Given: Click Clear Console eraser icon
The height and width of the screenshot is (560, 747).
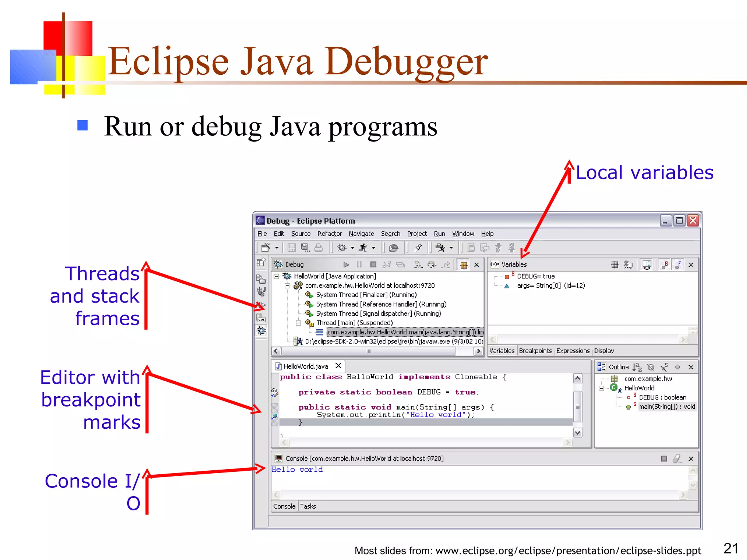Looking at the screenshot, I should pyautogui.click(x=677, y=459).
